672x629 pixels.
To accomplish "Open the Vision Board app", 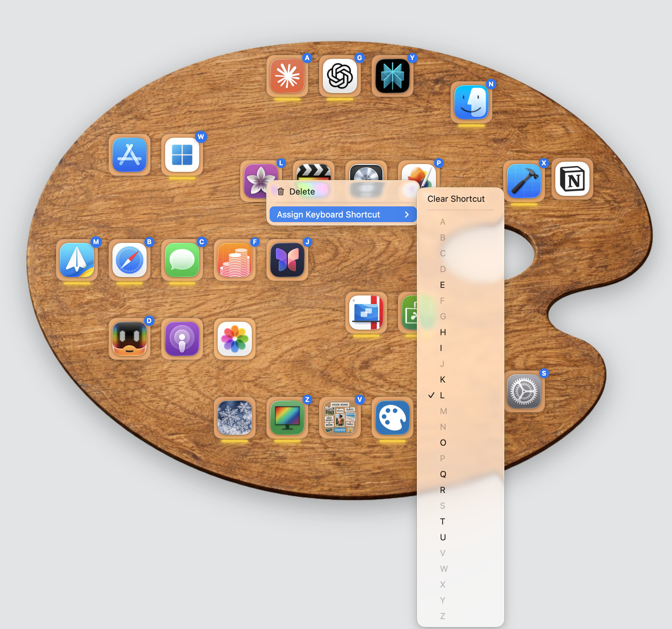I will (x=340, y=419).
